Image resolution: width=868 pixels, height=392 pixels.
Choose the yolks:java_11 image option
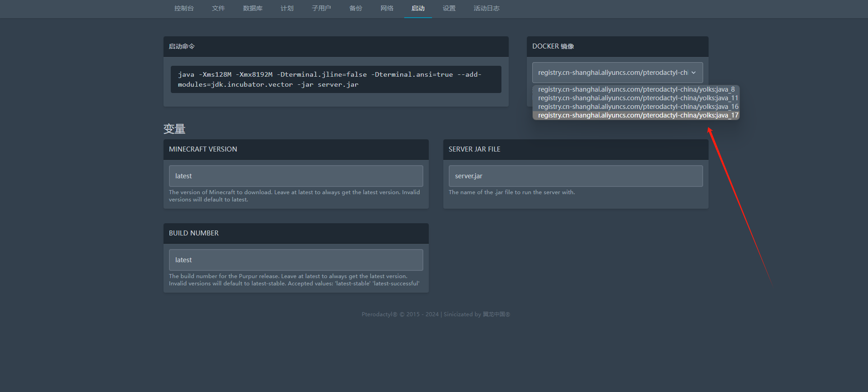click(x=636, y=98)
